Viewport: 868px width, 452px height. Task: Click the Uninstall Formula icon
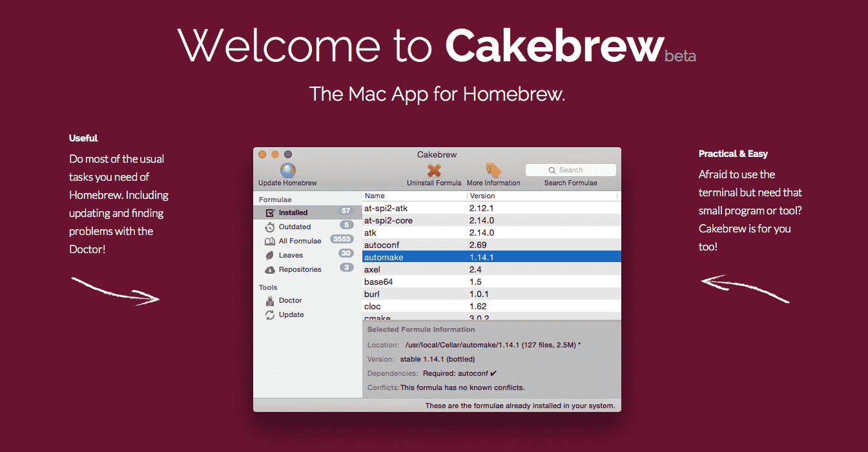pyautogui.click(x=434, y=170)
